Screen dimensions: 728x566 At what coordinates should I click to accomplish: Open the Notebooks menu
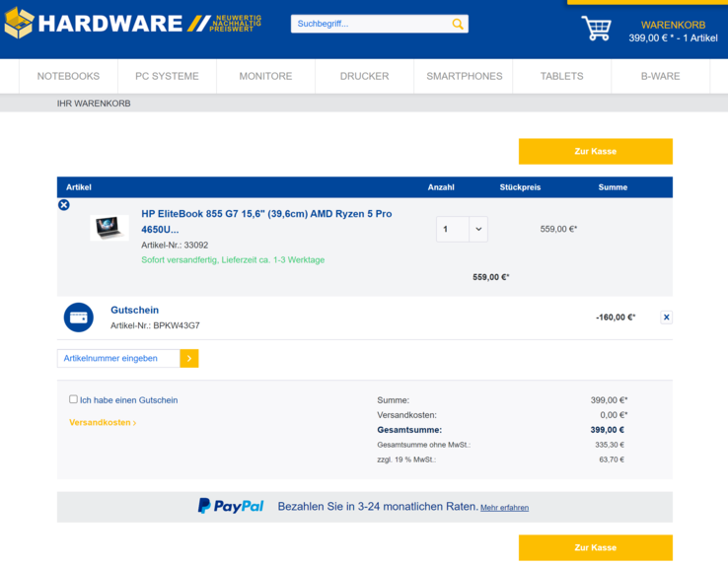(x=68, y=76)
